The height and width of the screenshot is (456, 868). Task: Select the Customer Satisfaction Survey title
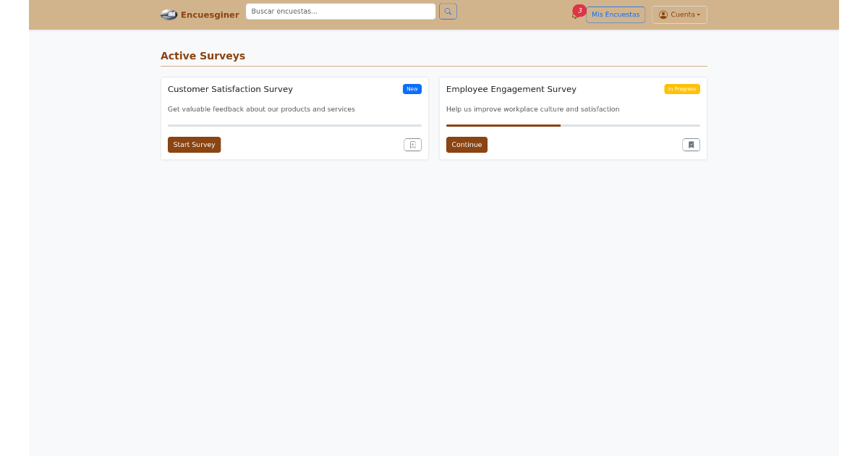click(230, 89)
